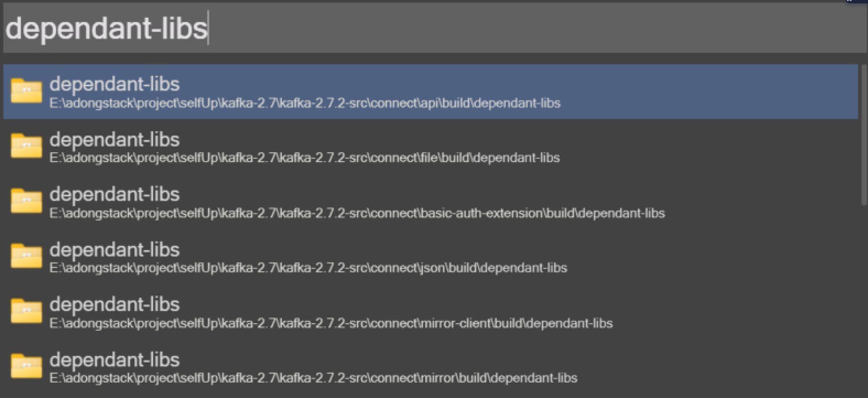Select dependant-libs title in connect\json result
This screenshot has width=868, height=398.
click(x=115, y=250)
